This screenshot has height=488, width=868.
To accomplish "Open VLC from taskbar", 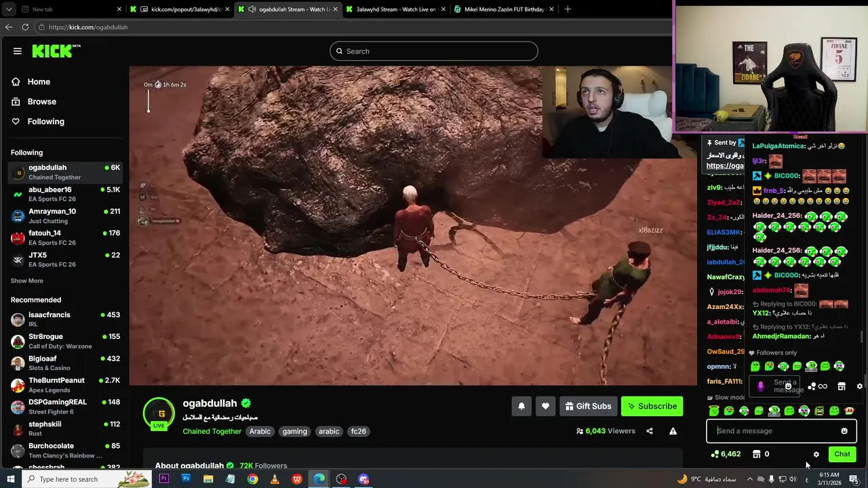I will click(x=275, y=479).
